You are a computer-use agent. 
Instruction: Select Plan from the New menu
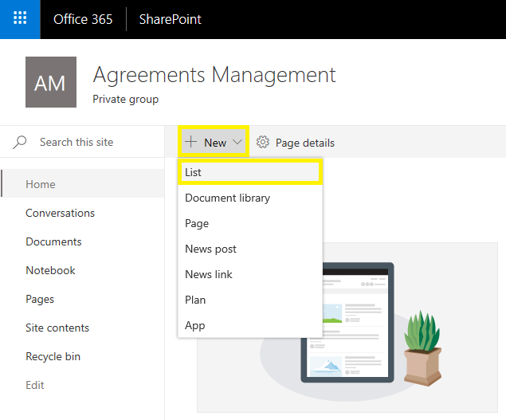coord(195,300)
